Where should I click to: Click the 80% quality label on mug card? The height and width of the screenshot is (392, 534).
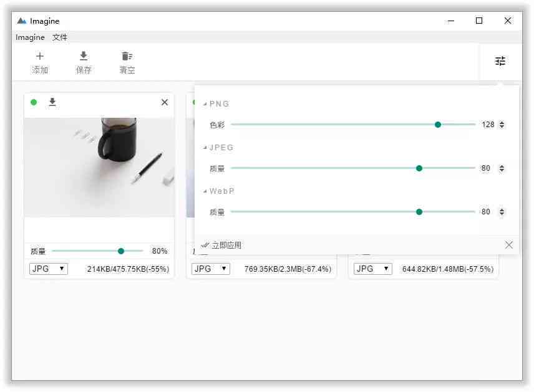[x=159, y=251]
